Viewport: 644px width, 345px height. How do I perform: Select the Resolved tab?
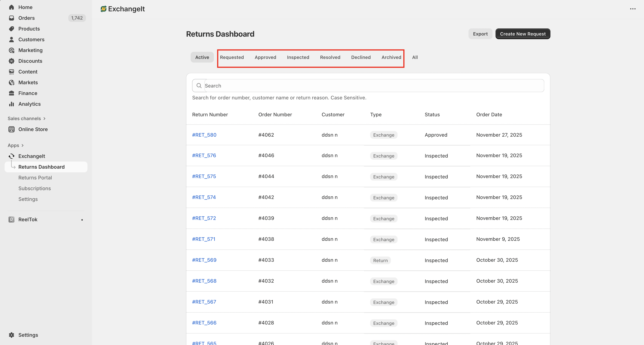pos(330,57)
